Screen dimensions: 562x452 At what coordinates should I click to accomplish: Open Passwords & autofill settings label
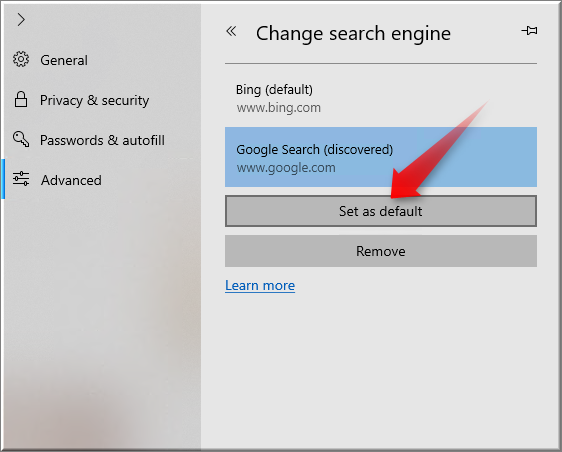(102, 140)
